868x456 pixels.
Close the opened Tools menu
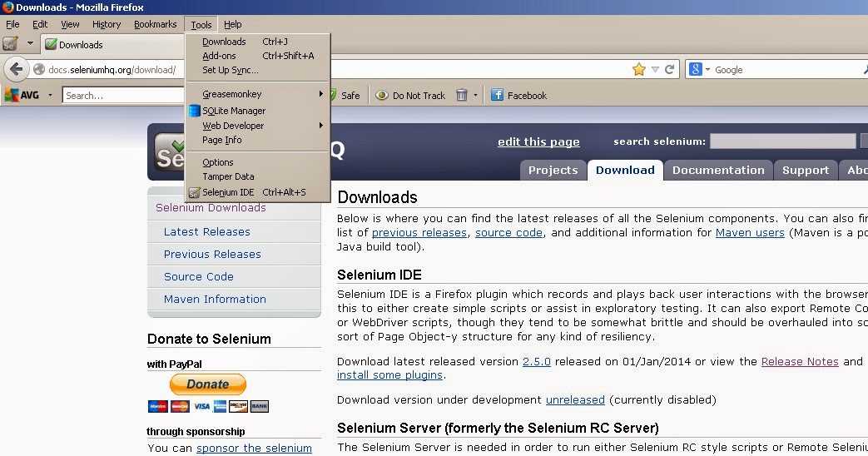[x=201, y=24]
